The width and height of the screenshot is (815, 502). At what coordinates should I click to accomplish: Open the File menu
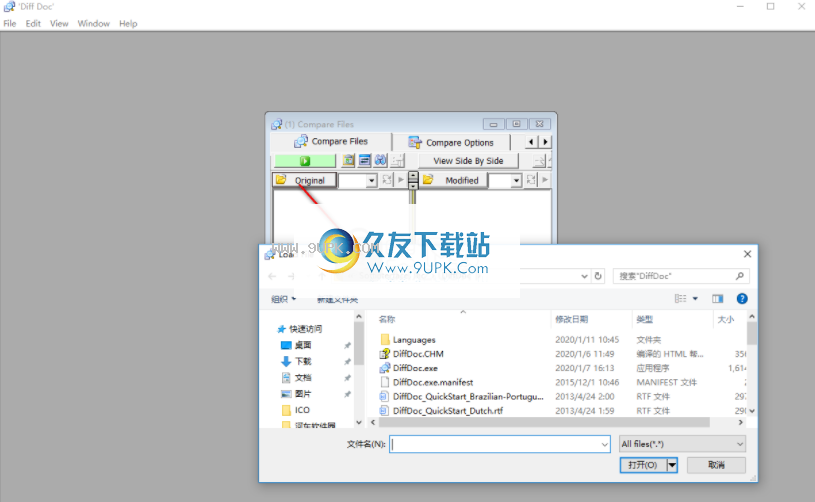pyautogui.click(x=9, y=23)
